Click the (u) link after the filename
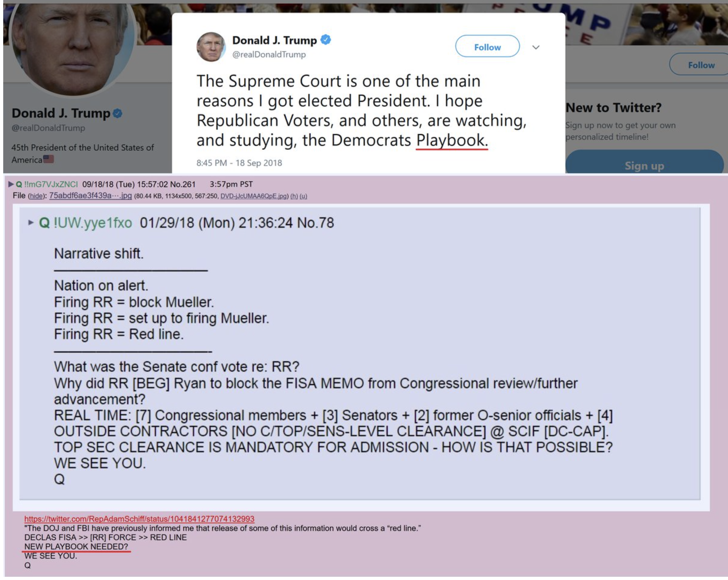This screenshot has height=580, width=728. pyautogui.click(x=303, y=196)
